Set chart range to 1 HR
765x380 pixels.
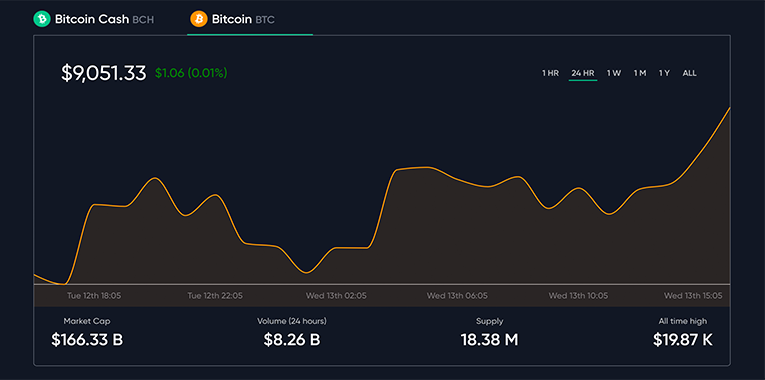550,73
